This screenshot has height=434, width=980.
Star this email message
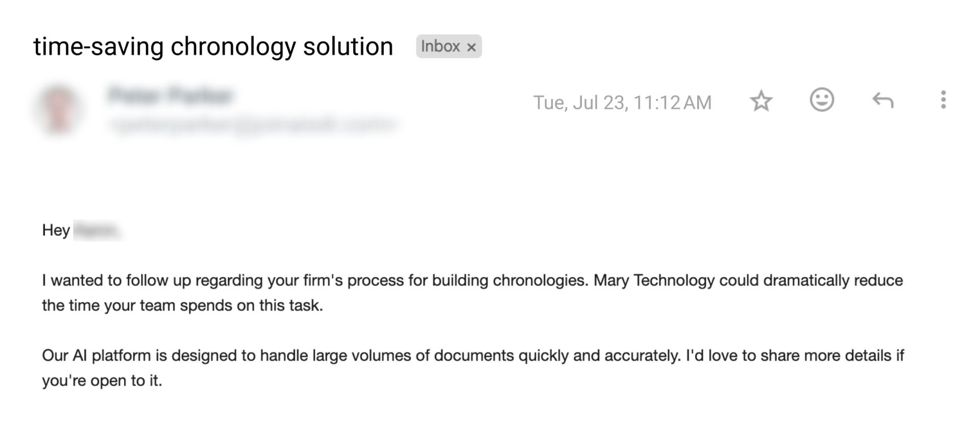point(761,101)
